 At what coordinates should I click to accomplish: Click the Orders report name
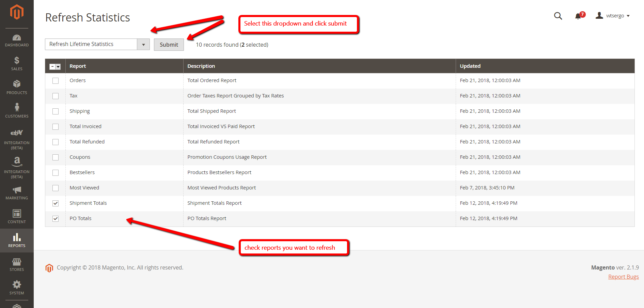click(78, 80)
